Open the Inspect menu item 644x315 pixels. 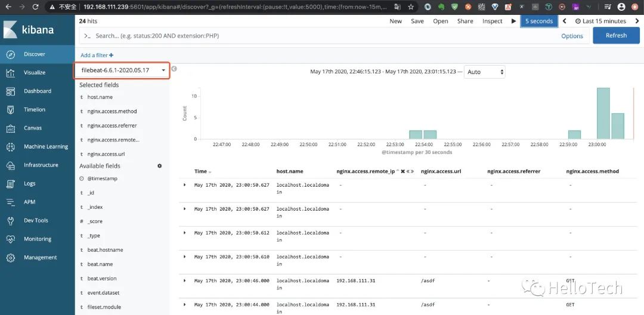tap(492, 21)
